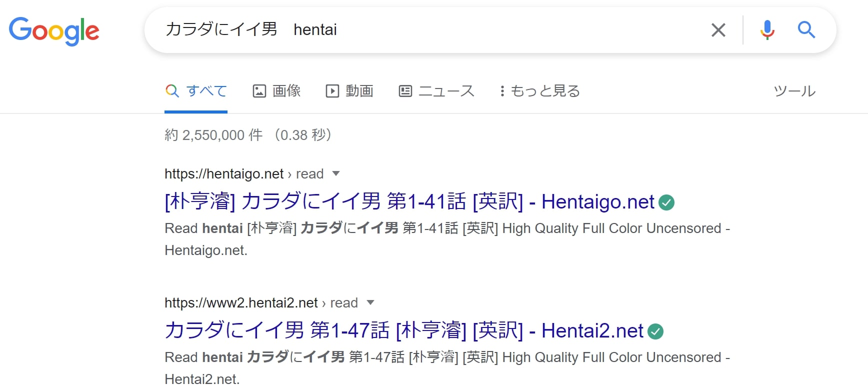Click the snippet text ending Hentaigo.net.
The height and width of the screenshot is (392, 868).
click(x=447, y=239)
